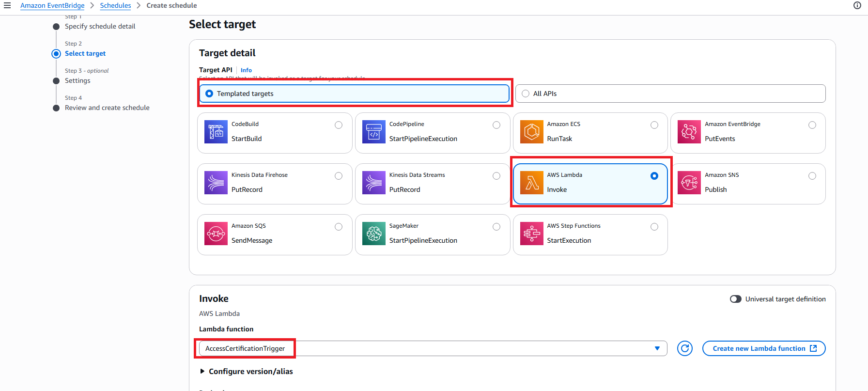This screenshot has width=868, height=391.
Task: Open the Target API Info link
Action: click(x=246, y=70)
